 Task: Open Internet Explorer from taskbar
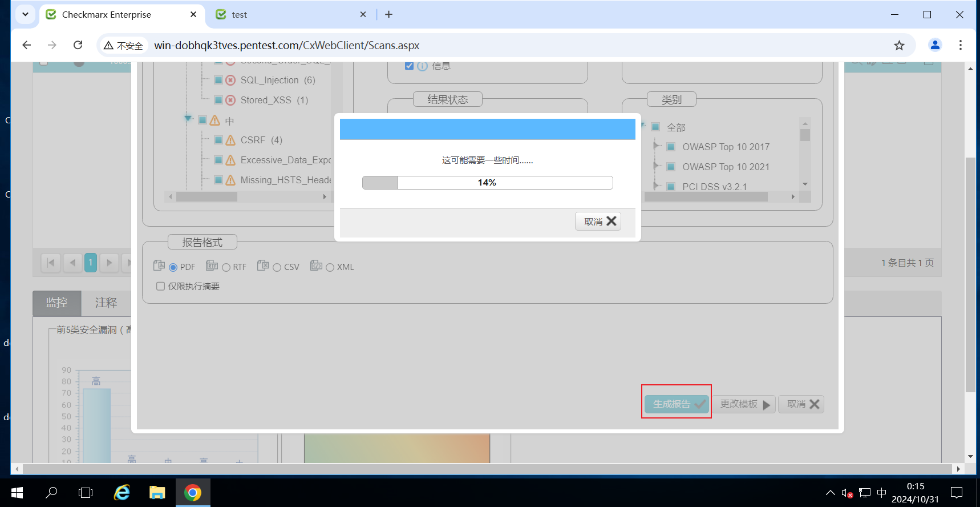122,492
